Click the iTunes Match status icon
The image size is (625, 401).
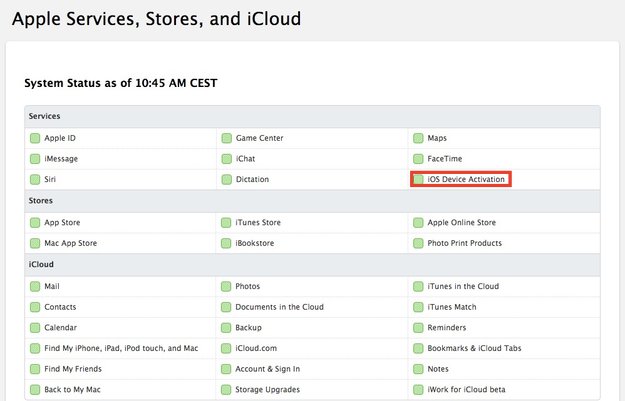(x=418, y=307)
